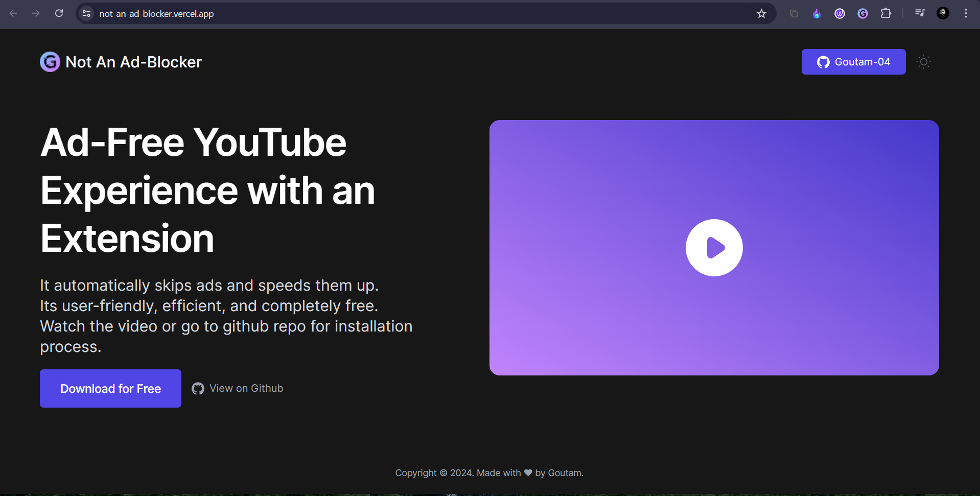The height and width of the screenshot is (496, 980).
Task: View site information in the address bar
Action: click(x=86, y=13)
